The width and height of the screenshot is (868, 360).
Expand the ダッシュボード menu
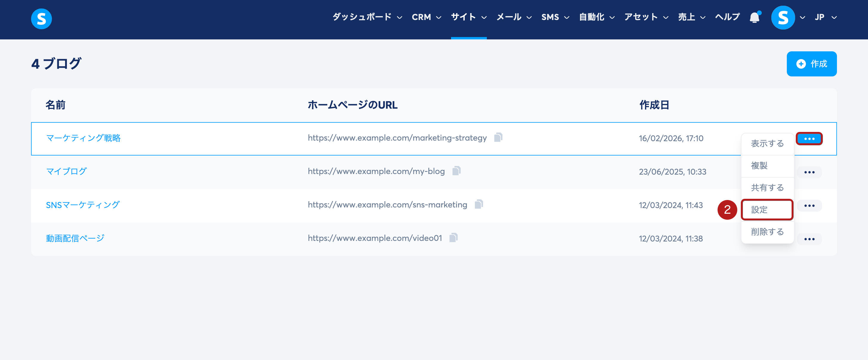click(367, 17)
